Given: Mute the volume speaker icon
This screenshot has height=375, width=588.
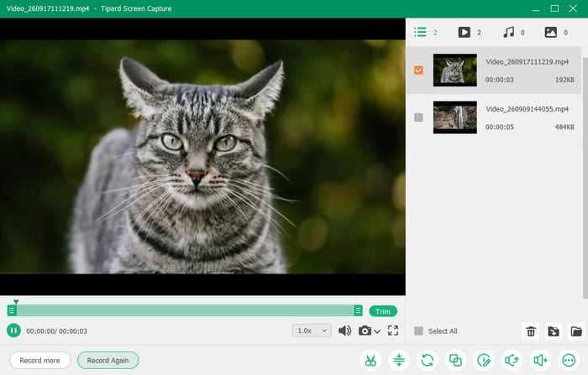Looking at the screenshot, I should click(344, 331).
